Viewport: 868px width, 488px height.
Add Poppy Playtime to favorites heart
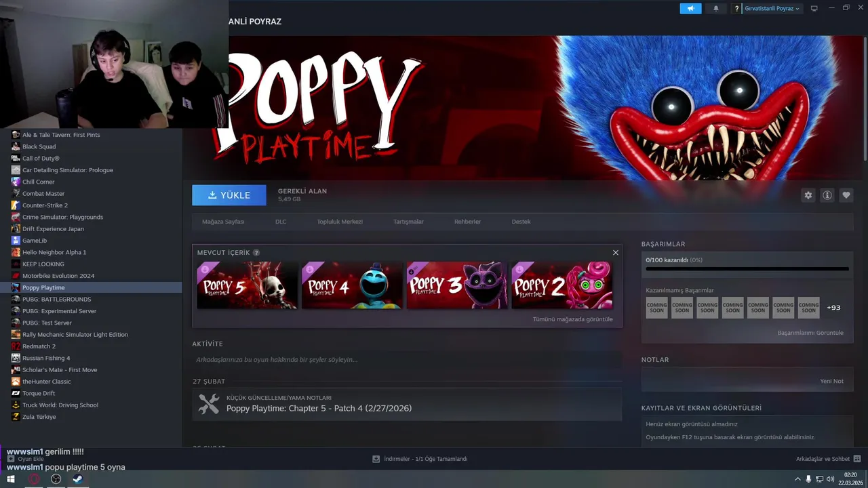[x=846, y=195]
